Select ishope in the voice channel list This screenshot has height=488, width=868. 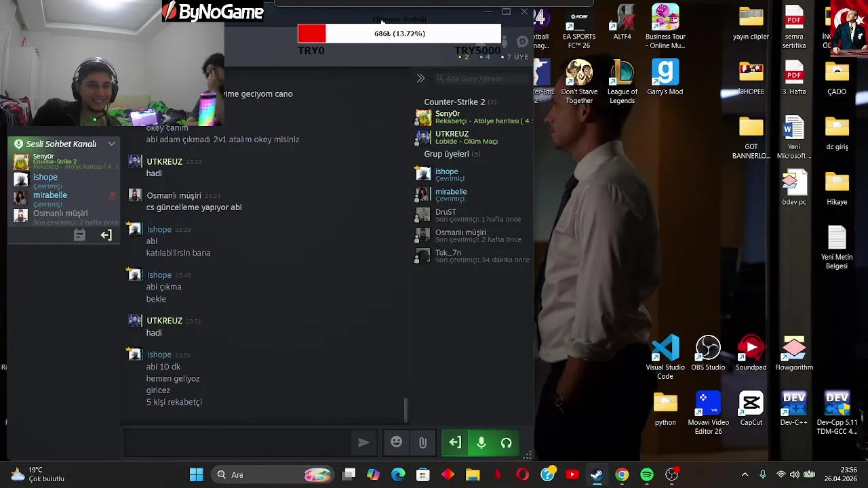click(45, 177)
